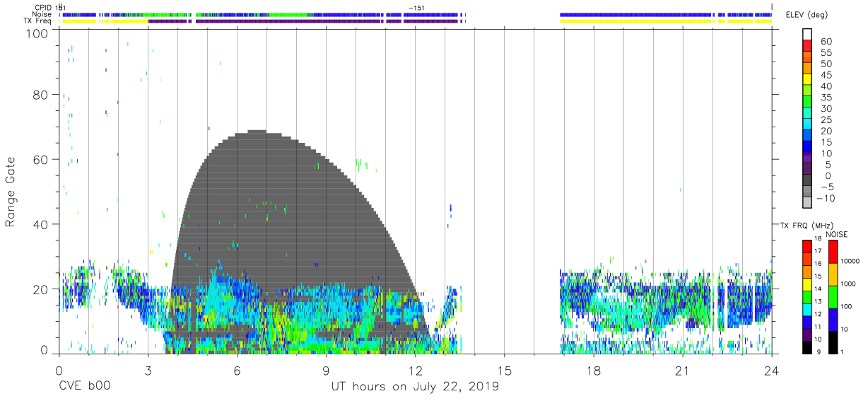
Task: Click the orange 1000–10000 noise colorbar swatch
Action: (833, 274)
